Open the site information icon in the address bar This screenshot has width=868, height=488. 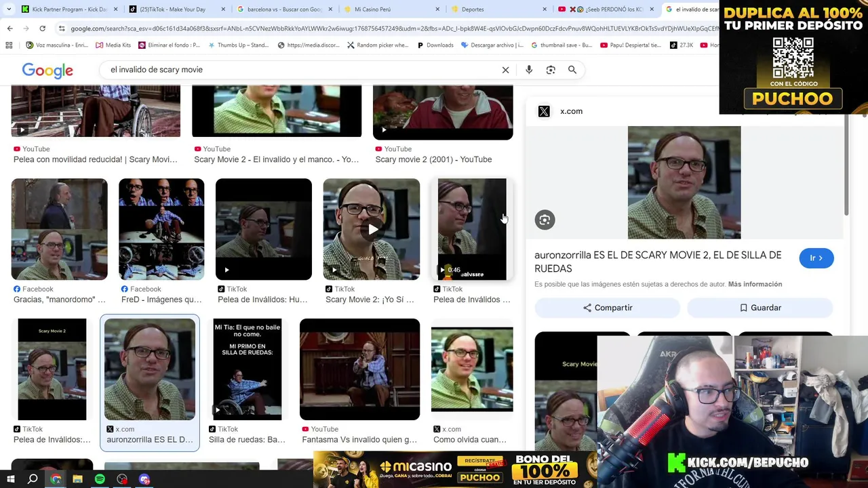[62, 28]
